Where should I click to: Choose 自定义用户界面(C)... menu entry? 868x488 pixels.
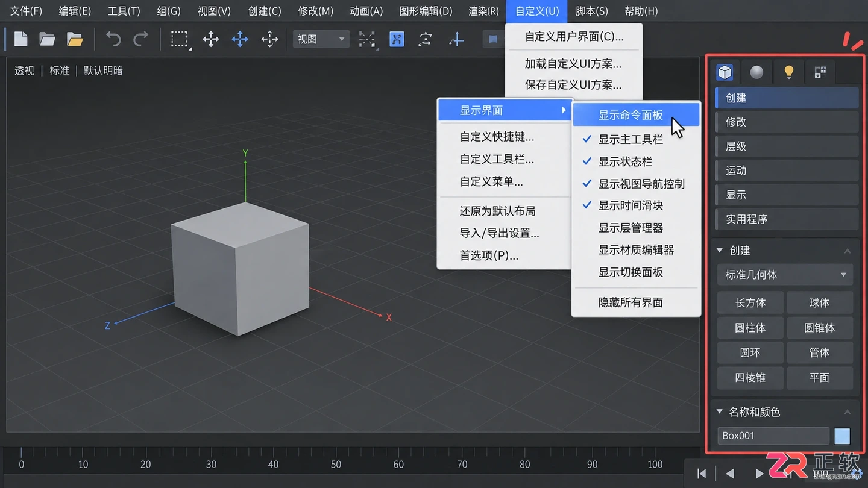574,36
